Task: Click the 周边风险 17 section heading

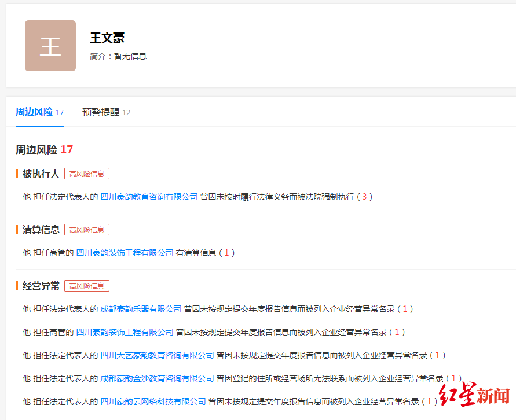Action: [x=44, y=150]
